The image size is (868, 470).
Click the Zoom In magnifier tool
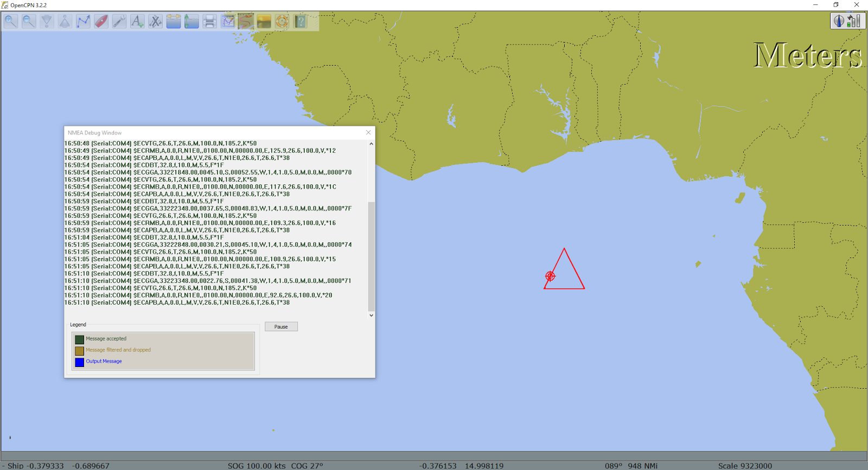point(11,22)
